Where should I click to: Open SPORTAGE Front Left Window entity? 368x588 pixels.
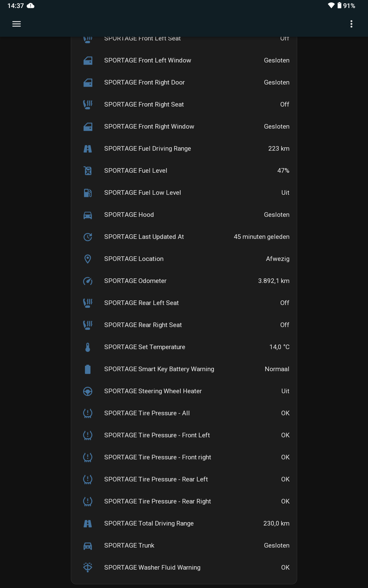[148, 60]
